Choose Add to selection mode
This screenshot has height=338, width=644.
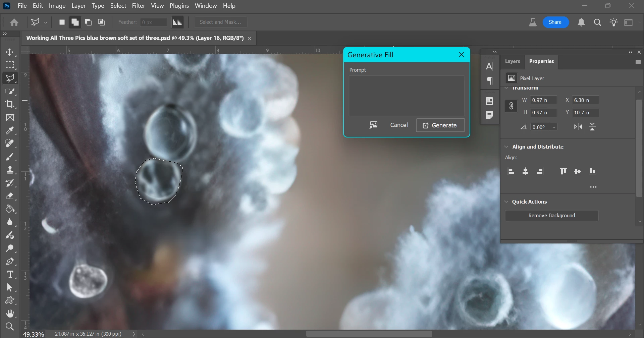(75, 22)
